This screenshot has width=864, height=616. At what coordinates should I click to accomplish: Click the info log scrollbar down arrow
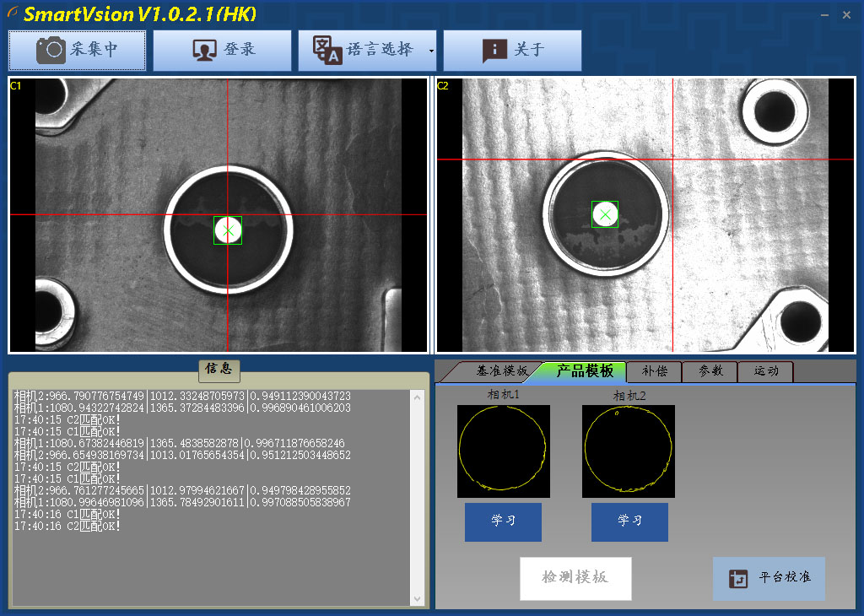(418, 598)
